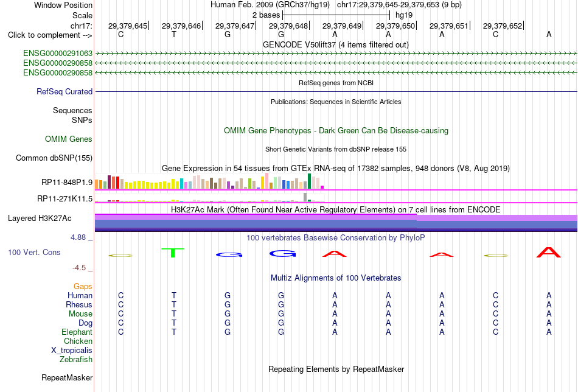The image size is (578, 392).
Task: Select the Dog alignment row label
Action: tap(85, 323)
